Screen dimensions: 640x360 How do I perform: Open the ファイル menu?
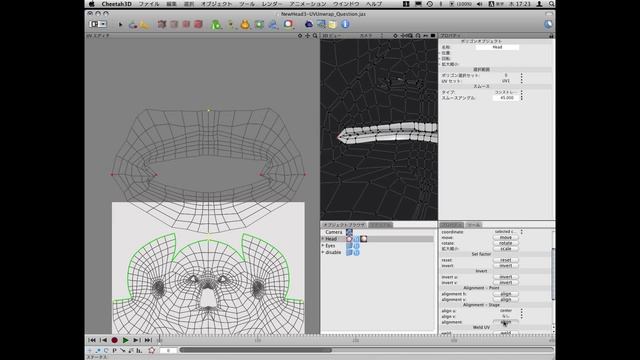pos(149,4)
